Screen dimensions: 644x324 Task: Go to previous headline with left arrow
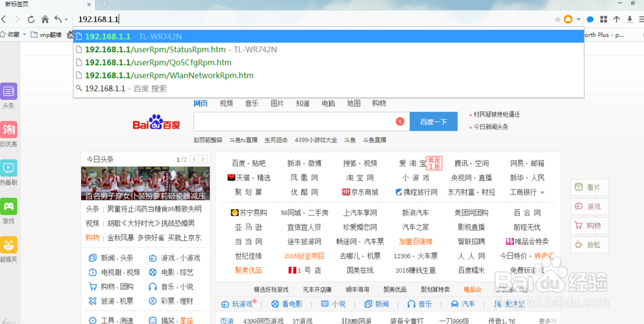click(194, 159)
